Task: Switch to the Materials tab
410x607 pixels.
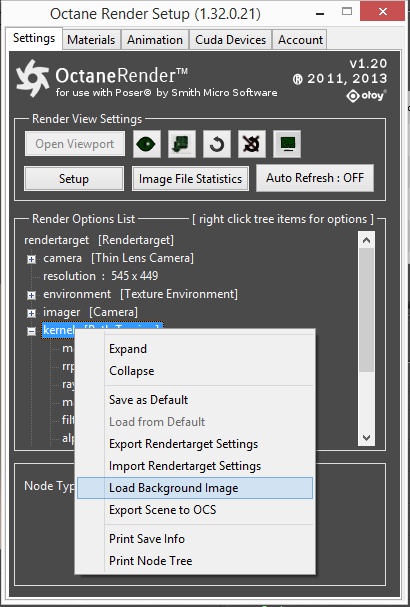Action: coord(91,40)
